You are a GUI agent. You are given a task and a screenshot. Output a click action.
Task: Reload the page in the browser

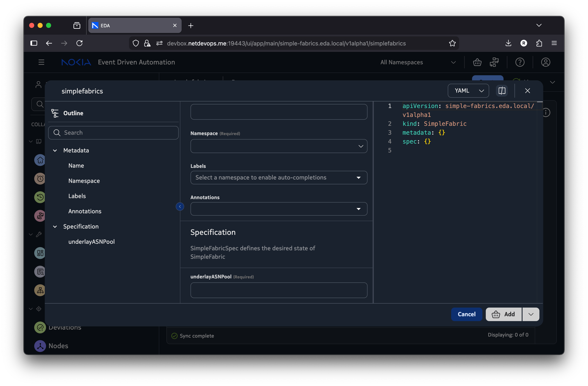[x=79, y=43]
